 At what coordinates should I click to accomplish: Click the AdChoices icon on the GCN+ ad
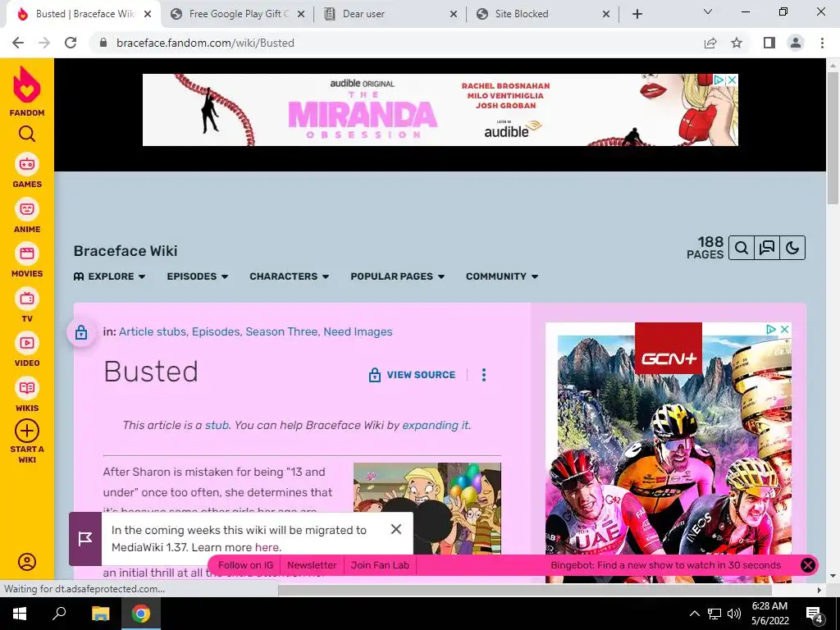[x=771, y=329]
